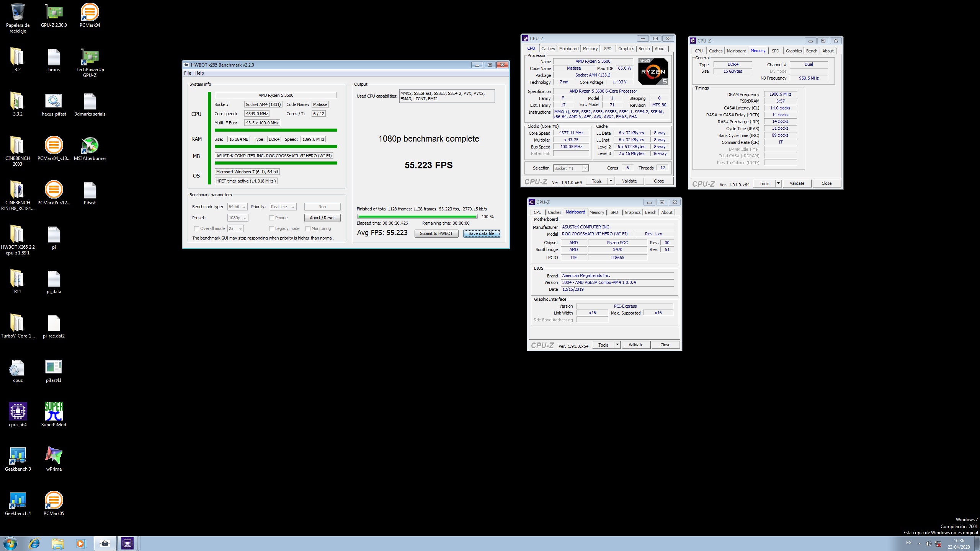980x551 pixels.
Task: Click the Ryzen 5 processor logo
Action: point(653,72)
